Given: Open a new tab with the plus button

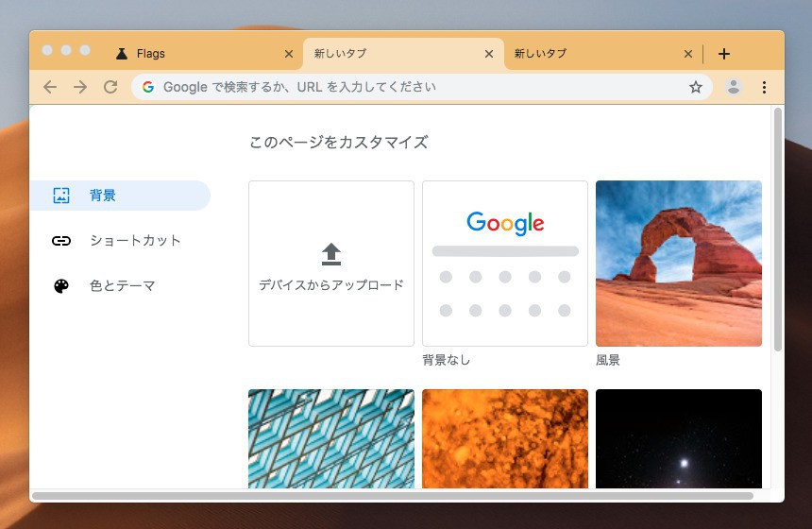Looking at the screenshot, I should pos(724,54).
